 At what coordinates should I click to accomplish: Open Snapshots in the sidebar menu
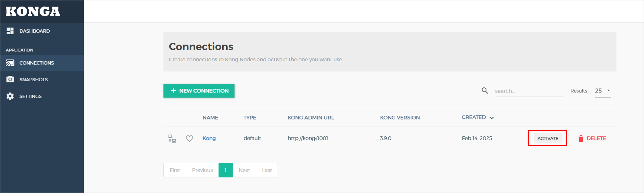click(x=33, y=79)
